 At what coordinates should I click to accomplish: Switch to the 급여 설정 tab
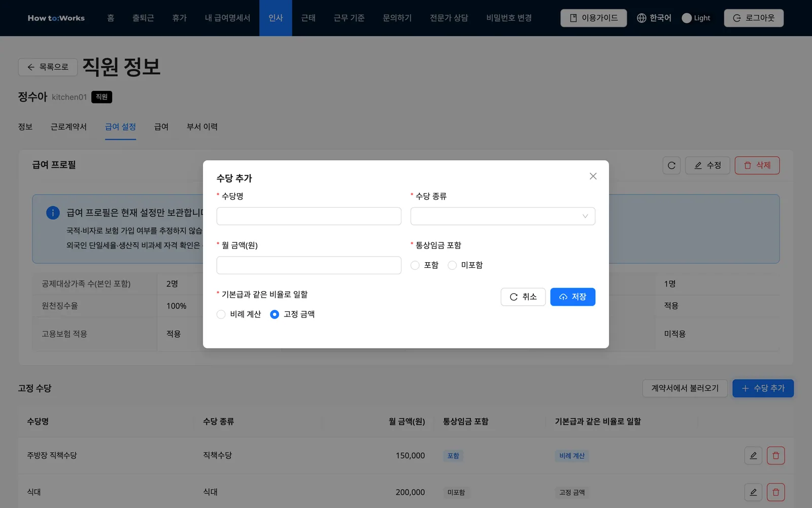point(120,127)
